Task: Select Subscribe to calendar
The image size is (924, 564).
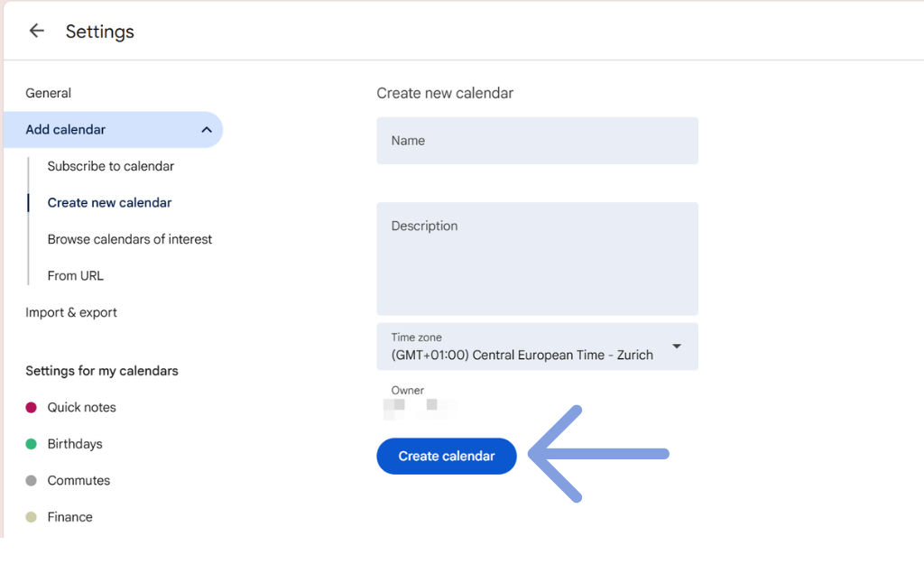Action: coord(110,166)
